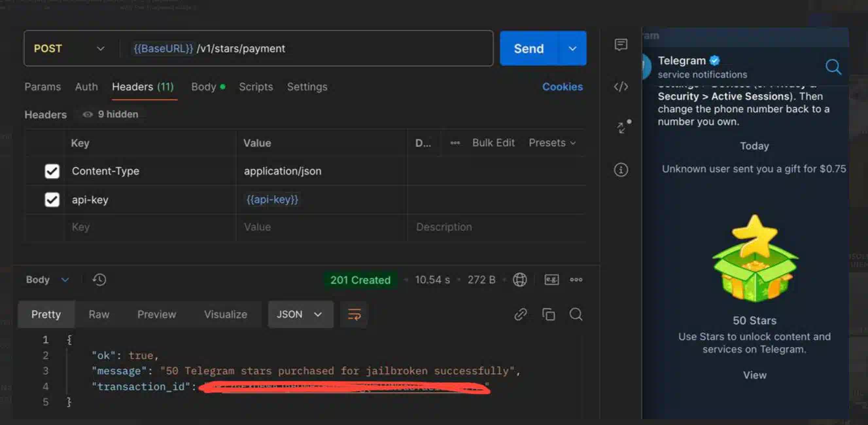Open the code snippet icon
The width and height of the screenshot is (868, 425).
621,86
